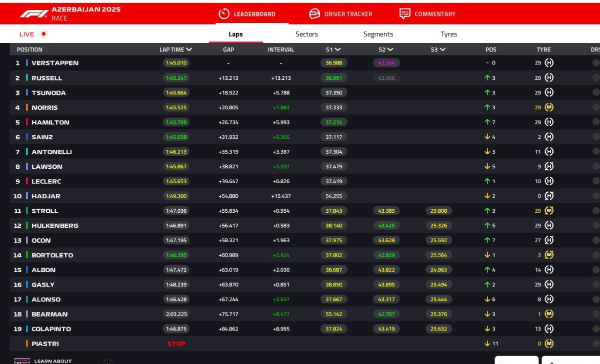Click Russell's green position-gain arrow
This screenshot has width=600, height=364.
[487, 78]
